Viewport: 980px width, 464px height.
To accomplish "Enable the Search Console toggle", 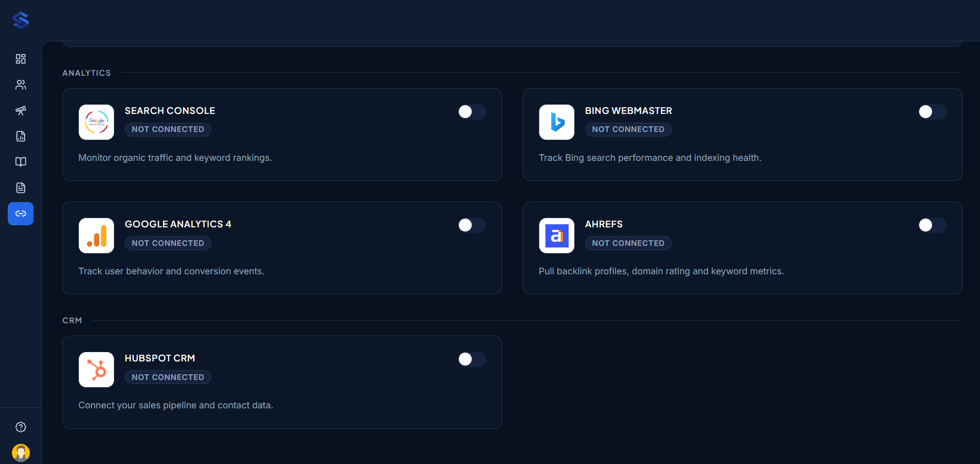I will click(472, 112).
